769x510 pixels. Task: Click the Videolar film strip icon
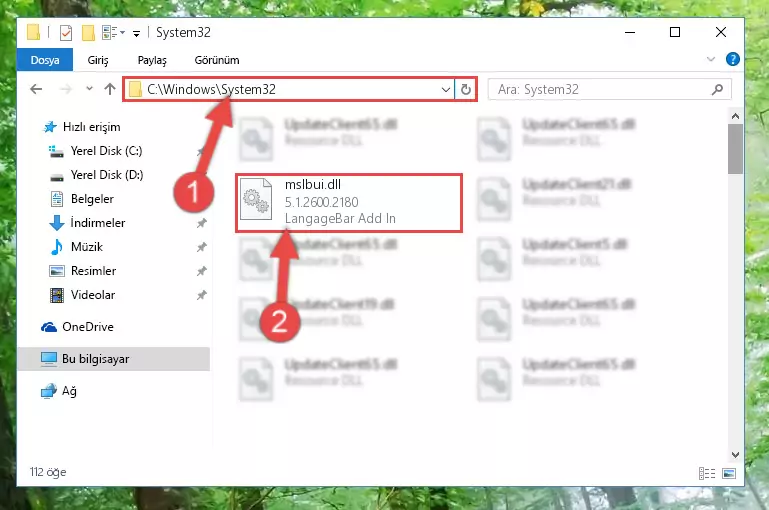coord(57,295)
